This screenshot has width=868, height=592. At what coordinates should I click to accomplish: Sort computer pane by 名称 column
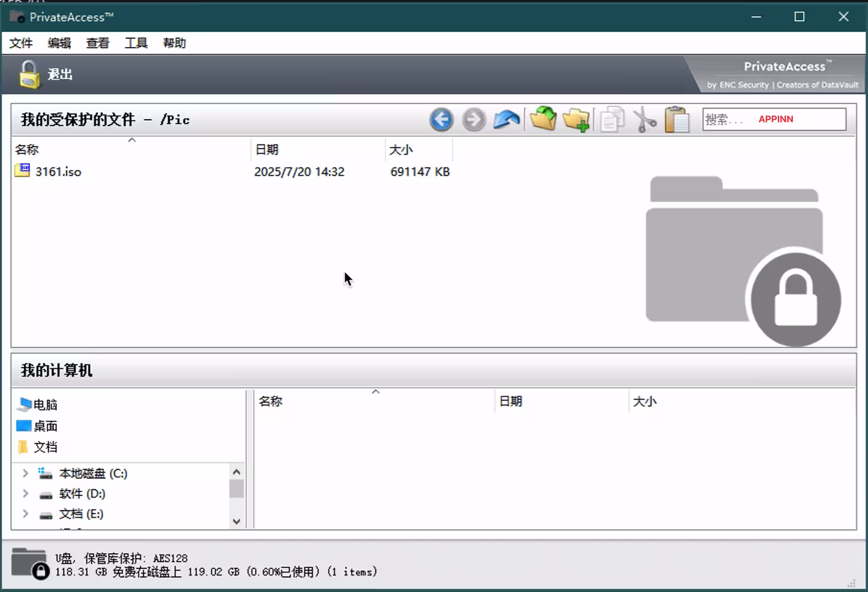click(374, 401)
